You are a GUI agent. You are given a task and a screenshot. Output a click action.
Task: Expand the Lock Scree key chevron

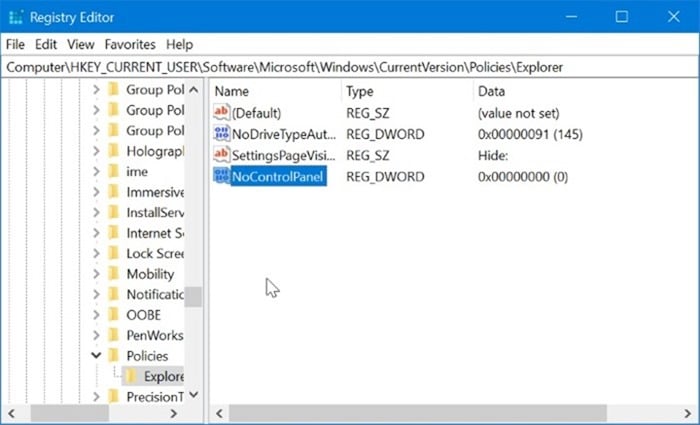[x=96, y=254]
